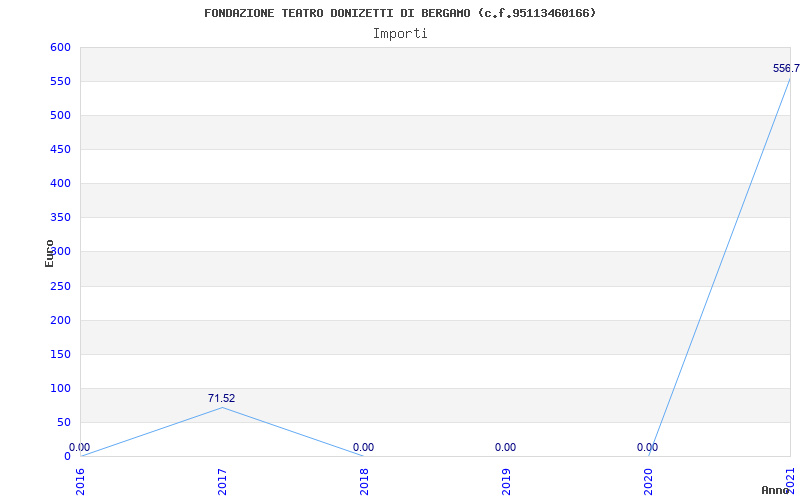
Task: Click the 450 y-axis tick label
Action: coord(60,149)
